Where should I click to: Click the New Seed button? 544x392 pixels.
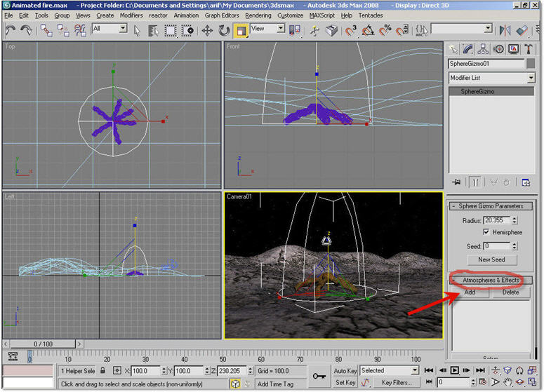point(491,260)
